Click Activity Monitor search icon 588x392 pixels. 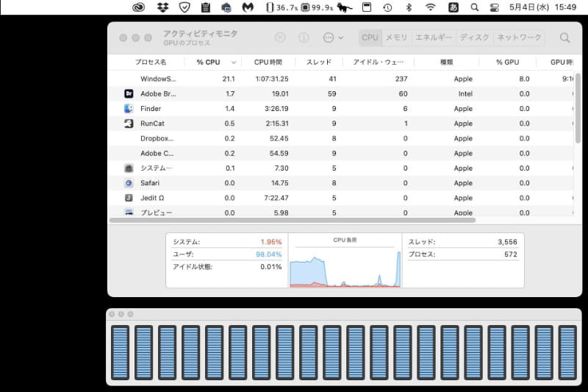tap(564, 38)
